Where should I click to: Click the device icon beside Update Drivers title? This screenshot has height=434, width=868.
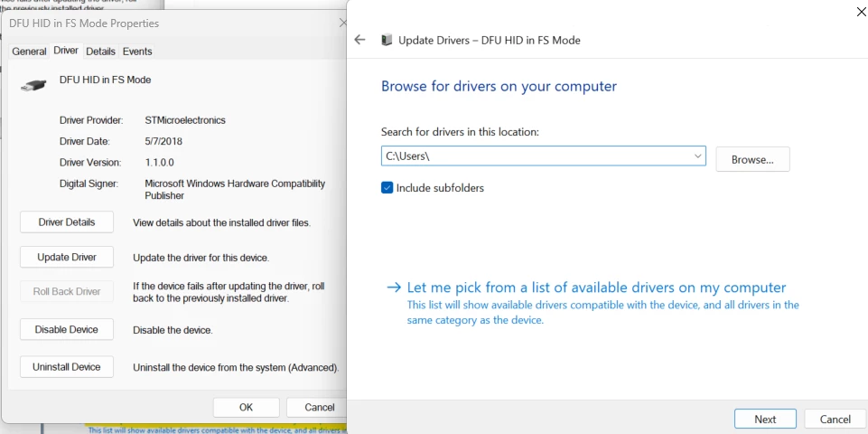(387, 40)
